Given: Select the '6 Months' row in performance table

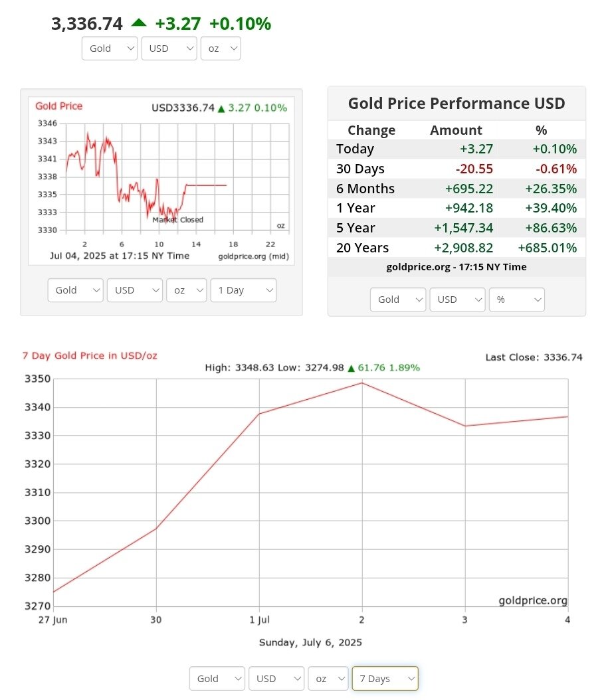Looking at the screenshot, I should pos(456,189).
